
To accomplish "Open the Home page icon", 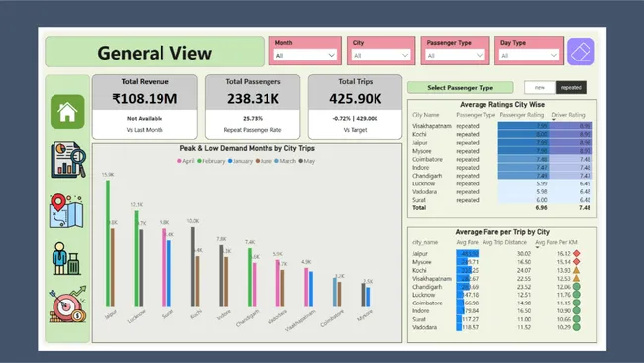I will 67,112.
